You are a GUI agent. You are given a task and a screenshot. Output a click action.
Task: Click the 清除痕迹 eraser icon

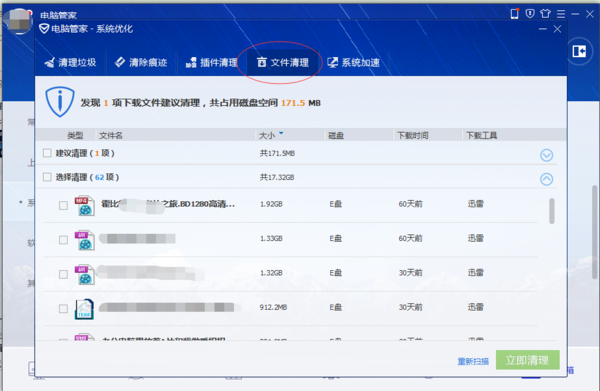click(120, 62)
